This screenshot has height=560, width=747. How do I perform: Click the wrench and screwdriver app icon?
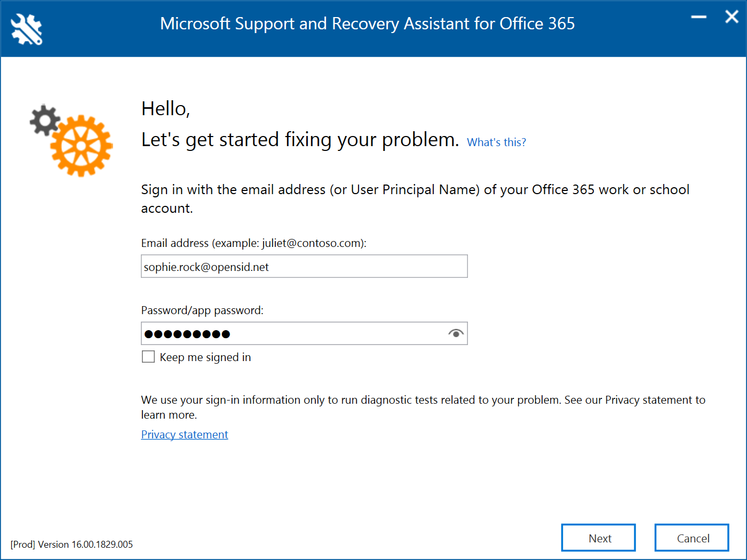pos(27,29)
